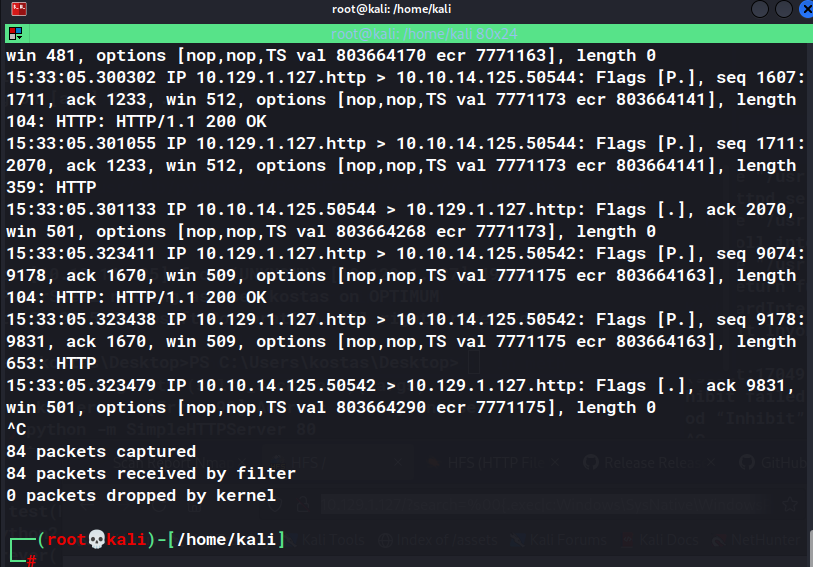Click the '0 packets dropped by kernel' line

click(141, 495)
